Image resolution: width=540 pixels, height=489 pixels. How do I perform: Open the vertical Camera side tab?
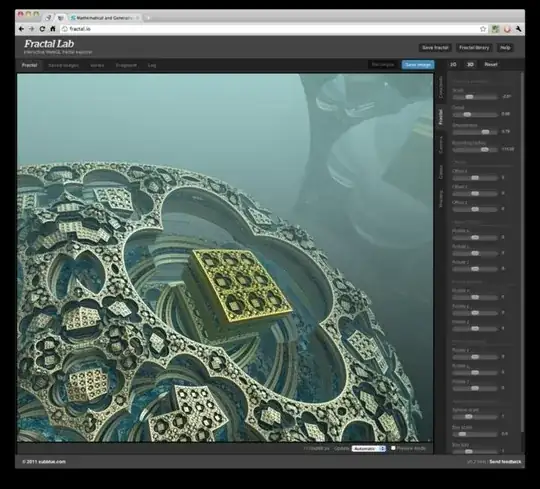click(x=440, y=145)
